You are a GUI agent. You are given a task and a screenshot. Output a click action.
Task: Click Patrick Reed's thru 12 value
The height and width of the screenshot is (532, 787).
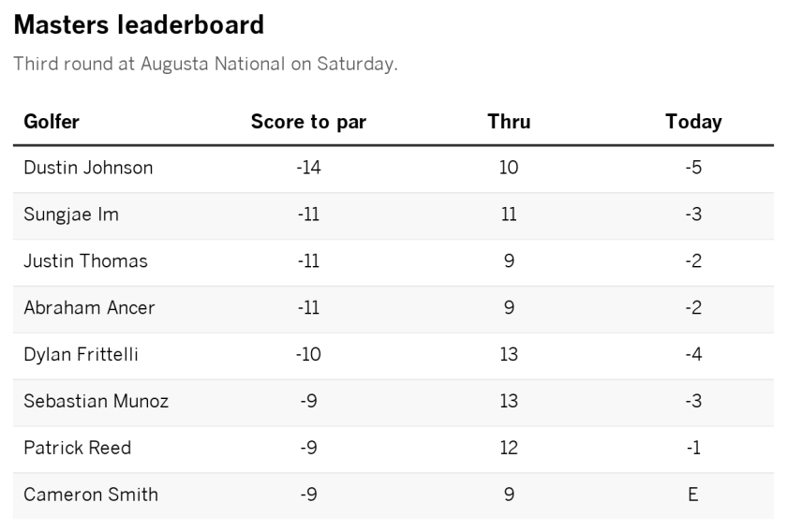(509, 448)
